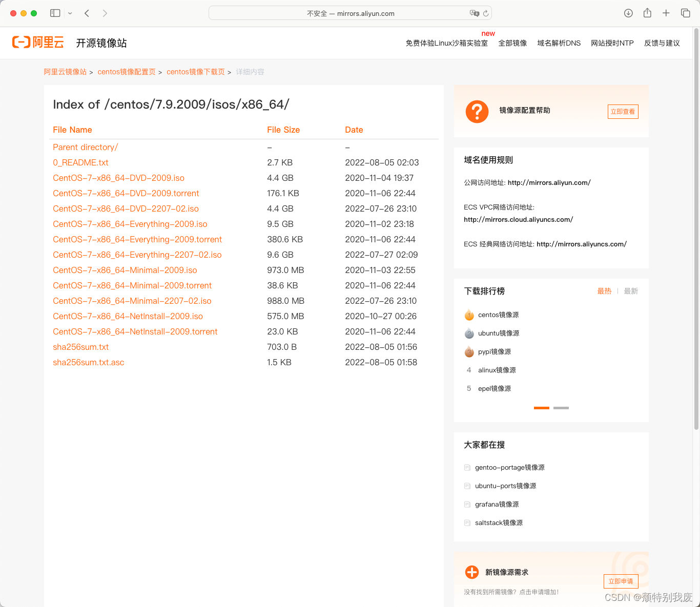This screenshot has width=700, height=607.
Task: Open the 0_README.txt file
Action: 80,162
